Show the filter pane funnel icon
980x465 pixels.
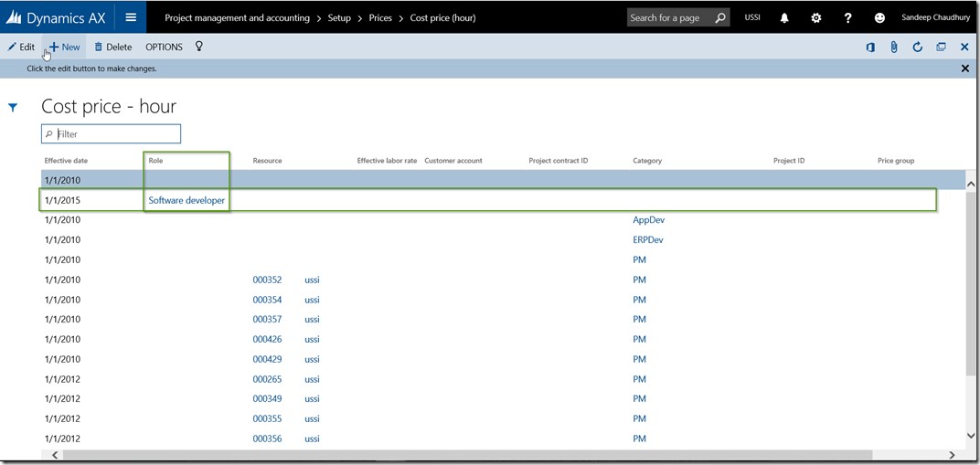point(13,108)
